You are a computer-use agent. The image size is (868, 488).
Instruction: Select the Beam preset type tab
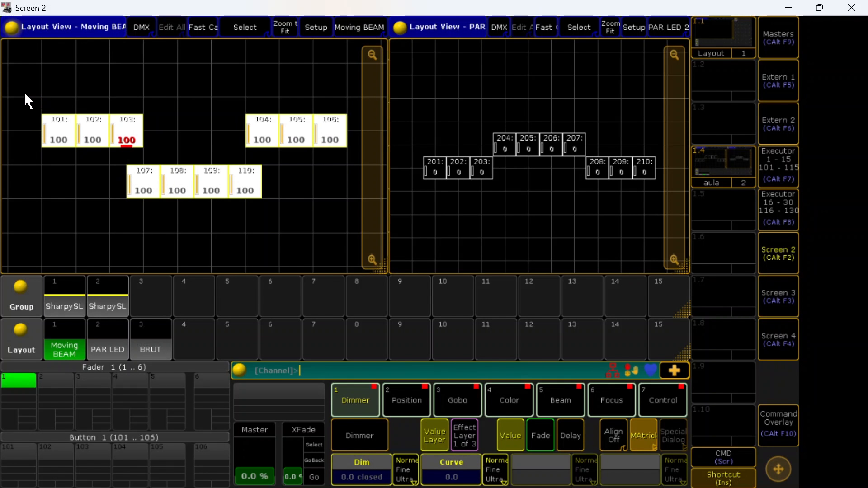coord(560,400)
